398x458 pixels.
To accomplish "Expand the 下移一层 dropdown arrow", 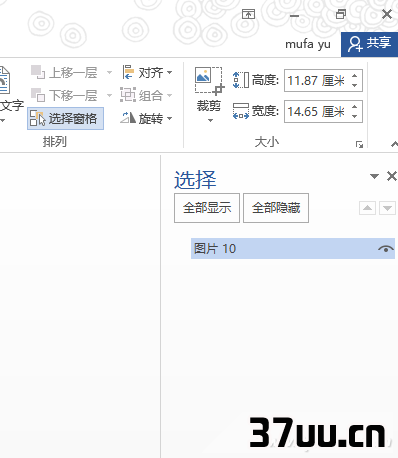I will [109, 95].
